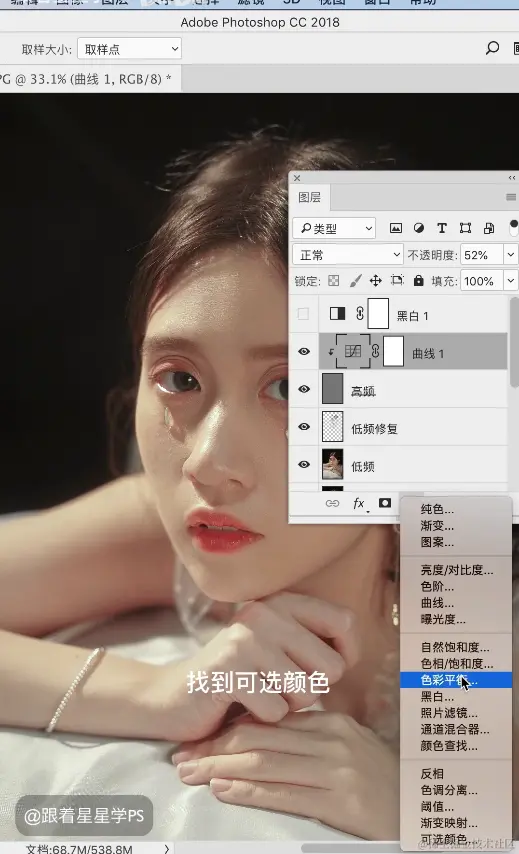Hide the 低频修复 layer
The image size is (519, 854).
coord(304,426)
